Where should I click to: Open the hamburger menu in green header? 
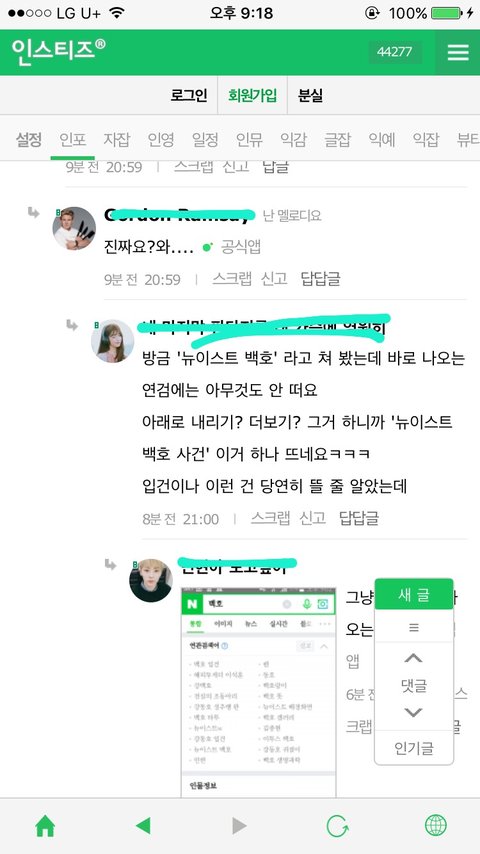(458, 52)
